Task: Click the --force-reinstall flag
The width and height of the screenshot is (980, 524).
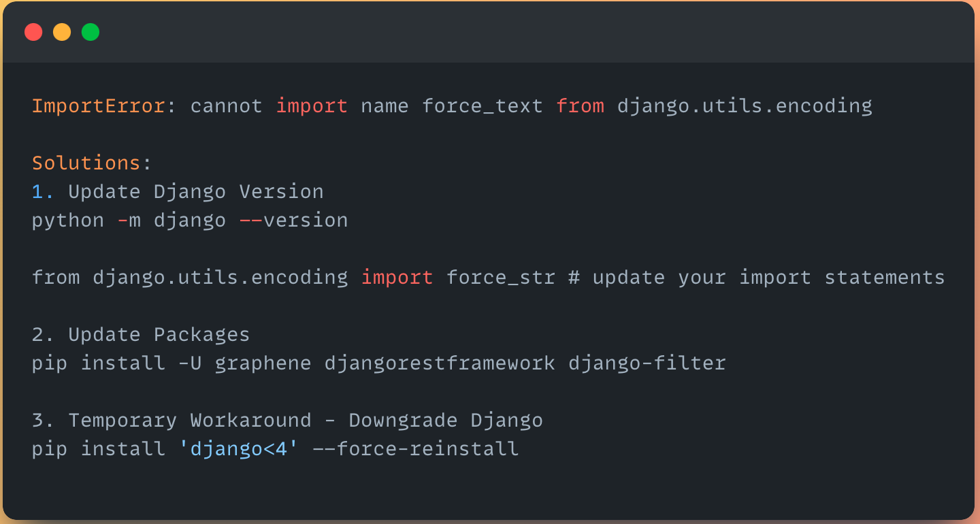Action: point(415,449)
